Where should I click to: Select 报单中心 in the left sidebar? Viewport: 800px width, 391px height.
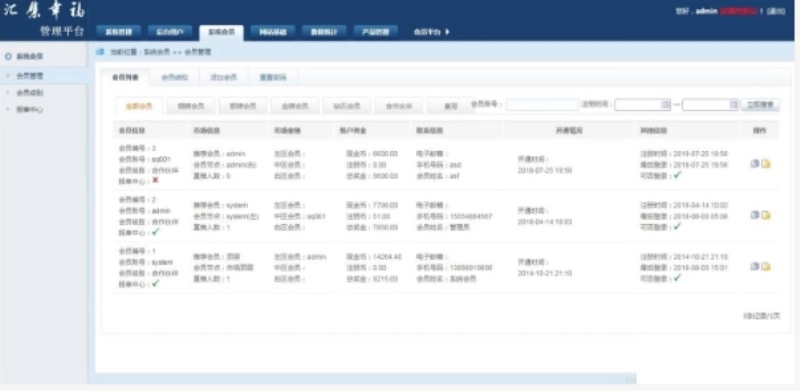(30, 110)
